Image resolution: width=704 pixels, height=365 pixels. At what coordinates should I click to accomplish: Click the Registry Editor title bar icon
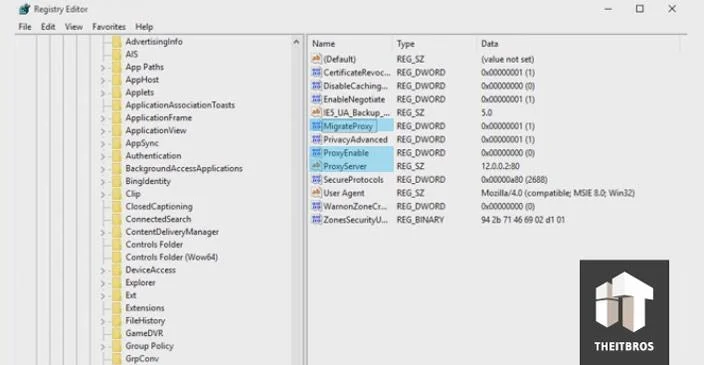click(x=24, y=9)
